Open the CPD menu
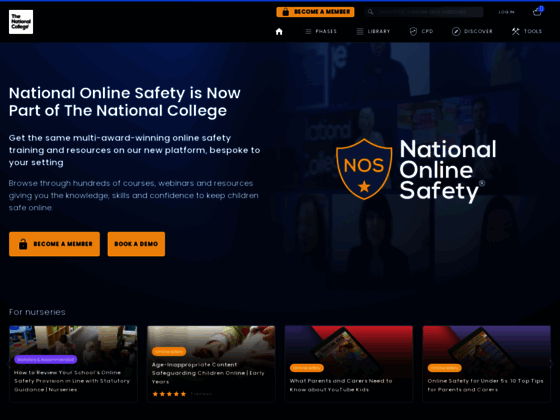Viewport: 560px width, 420px height. click(421, 31)
